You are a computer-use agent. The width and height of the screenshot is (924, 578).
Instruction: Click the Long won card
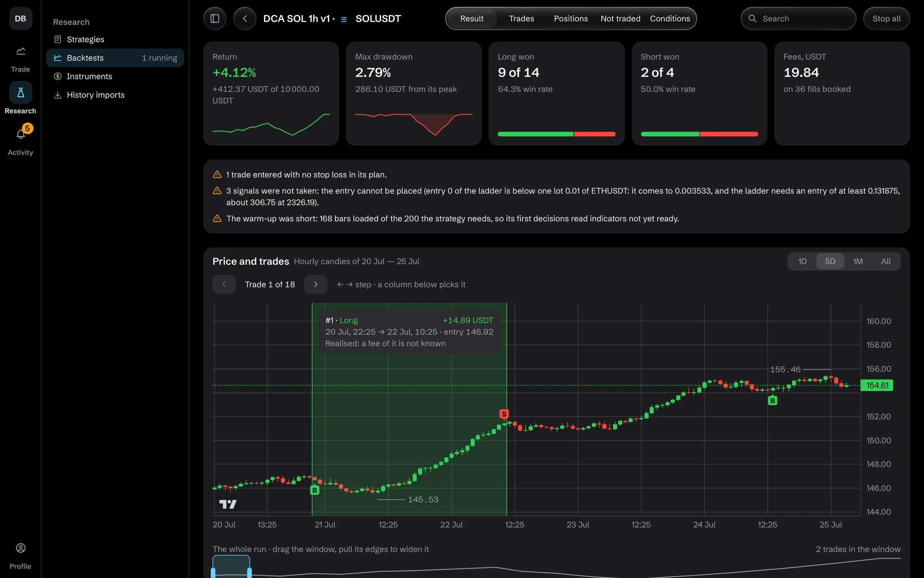(x=556, y=94)
